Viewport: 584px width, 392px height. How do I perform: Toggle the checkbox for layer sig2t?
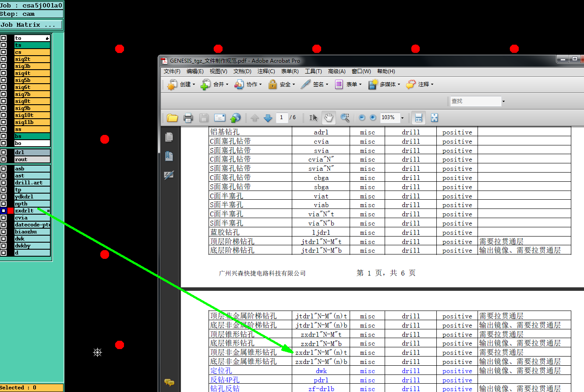(x=4, y=59)
